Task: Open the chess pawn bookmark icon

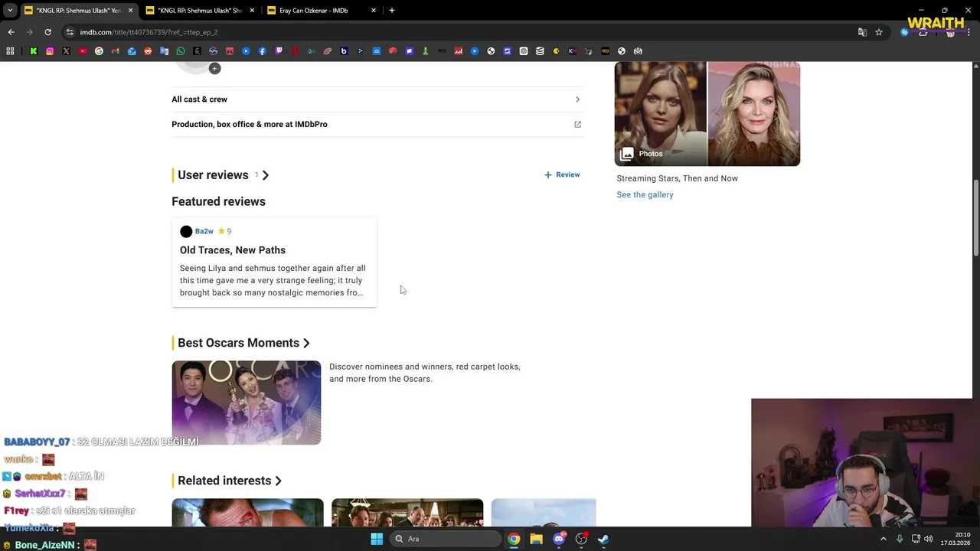Action: 425,51
